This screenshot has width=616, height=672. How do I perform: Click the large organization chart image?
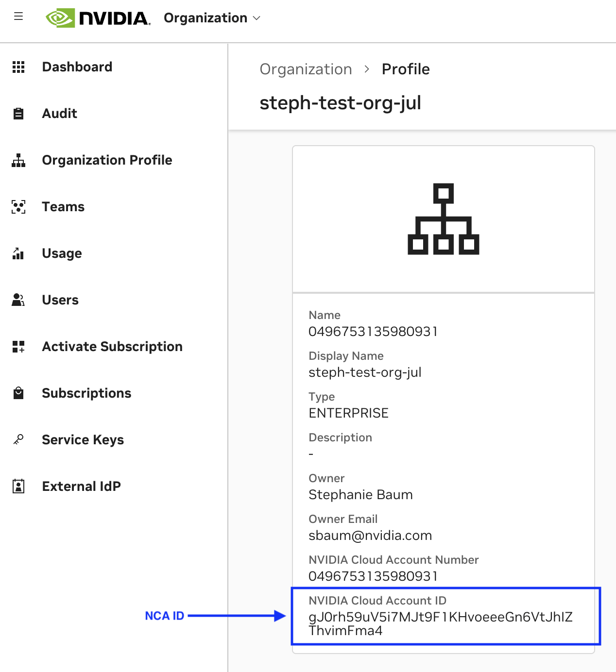pos(443,219)
